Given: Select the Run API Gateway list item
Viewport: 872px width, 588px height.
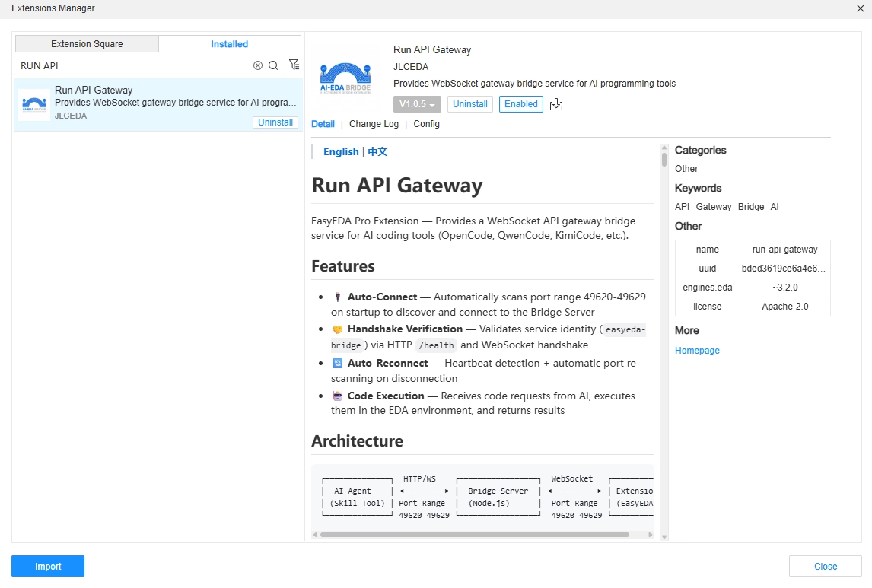Looking at the screenshot, I should [x=158, y=104].
